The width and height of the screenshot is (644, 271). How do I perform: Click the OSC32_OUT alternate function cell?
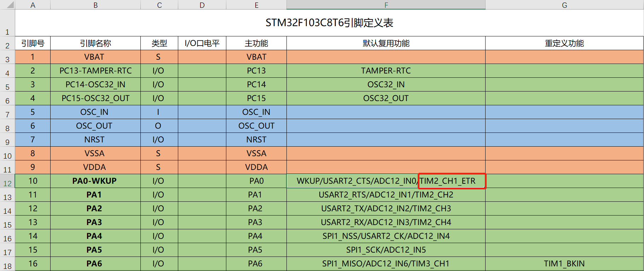pos(386,98)
